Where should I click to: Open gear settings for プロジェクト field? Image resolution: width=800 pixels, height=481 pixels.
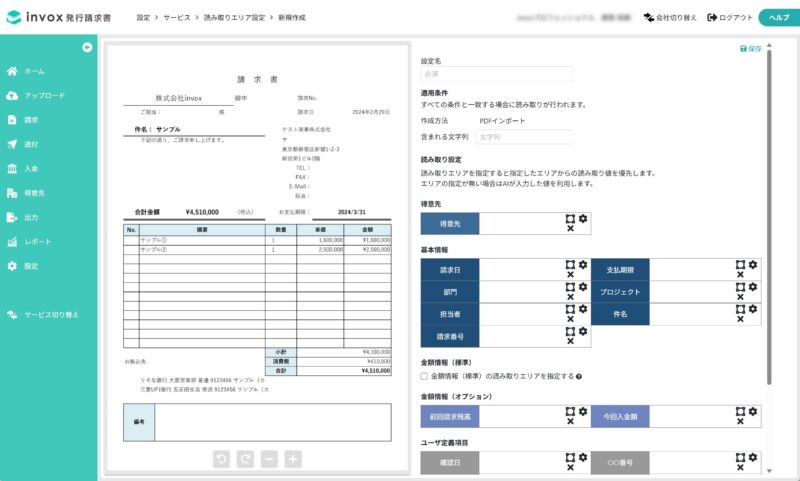(x=753, y=287)
